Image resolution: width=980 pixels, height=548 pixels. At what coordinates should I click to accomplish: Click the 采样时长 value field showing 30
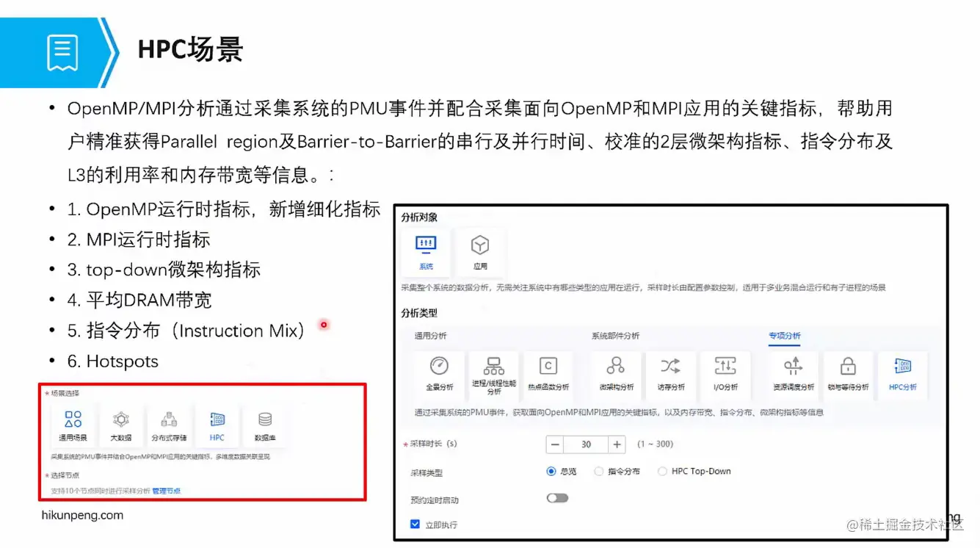click(586, 444)
